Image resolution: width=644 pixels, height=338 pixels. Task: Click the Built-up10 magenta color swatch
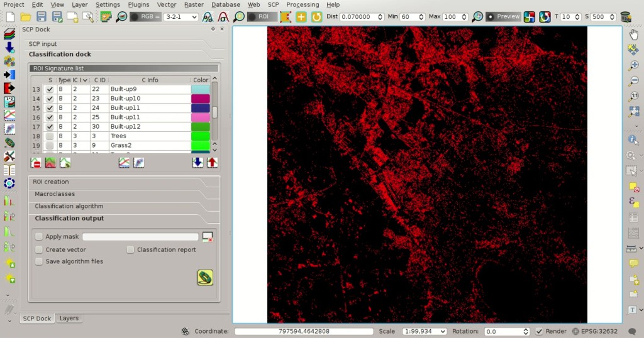(x=201, y=99)
